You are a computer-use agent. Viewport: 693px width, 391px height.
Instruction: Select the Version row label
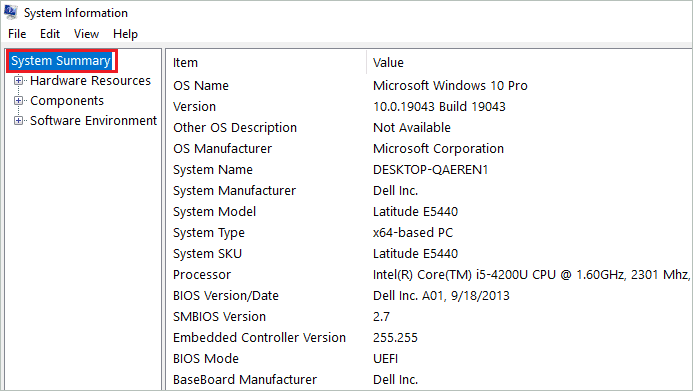[194, 106]
